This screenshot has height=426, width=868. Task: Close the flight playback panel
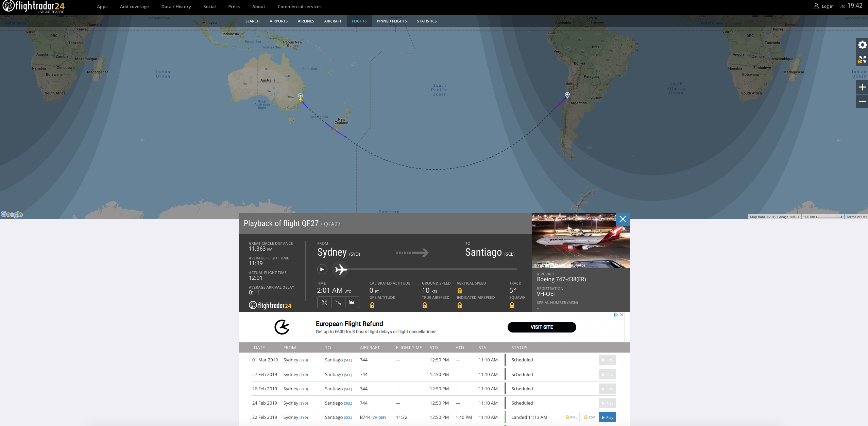pyautogui.click(x=623, y=219)
